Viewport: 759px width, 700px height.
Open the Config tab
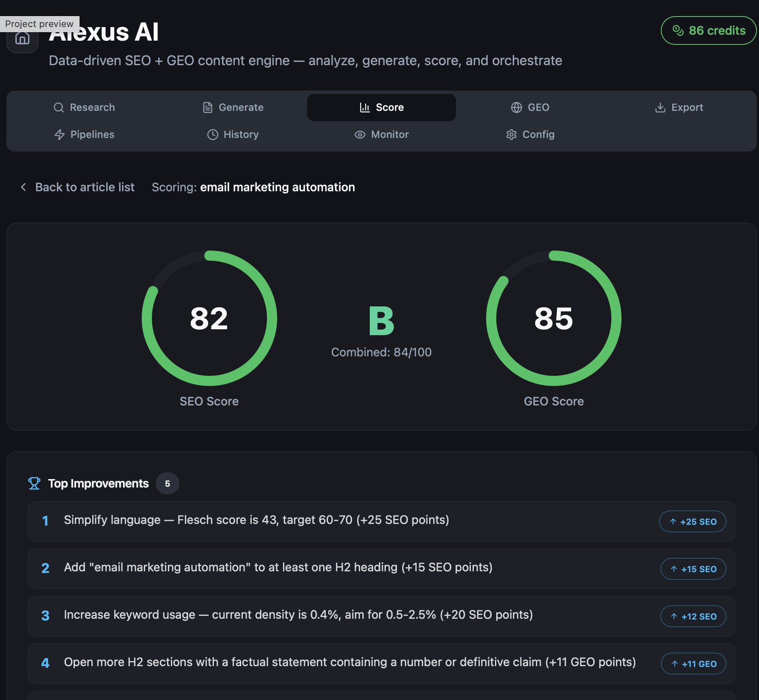(530, 135)
